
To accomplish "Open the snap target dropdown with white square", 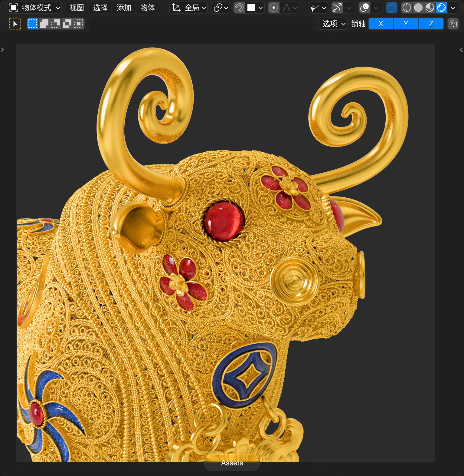I will 255,8.
